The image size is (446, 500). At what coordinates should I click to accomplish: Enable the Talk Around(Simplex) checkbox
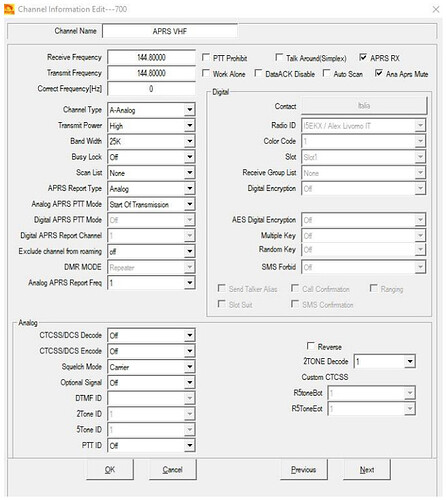click(x=279, y=57)
